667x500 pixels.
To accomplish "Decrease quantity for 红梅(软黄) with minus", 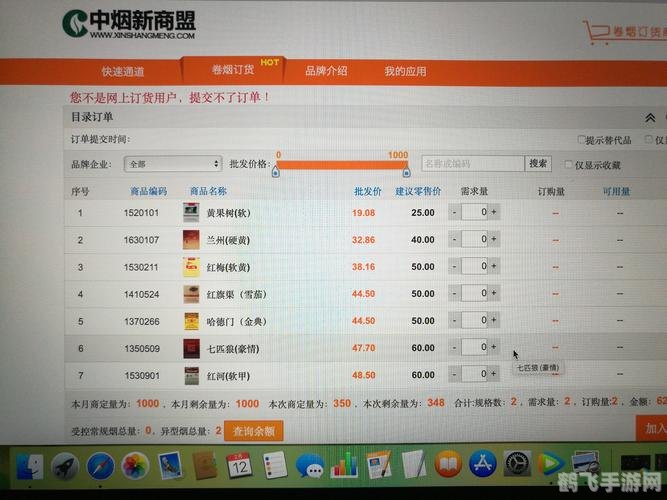I will (454, 266).
